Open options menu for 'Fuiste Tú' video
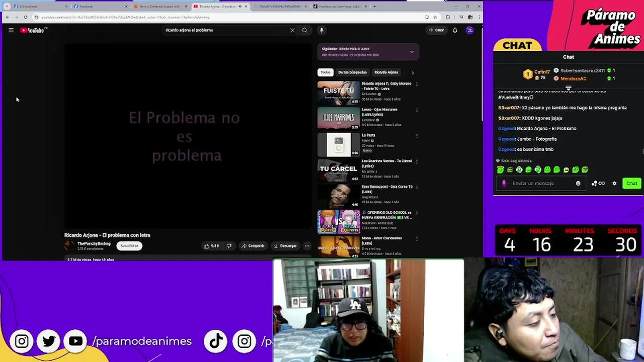The height and width of the screenshot is (362, 644). [x=417, y=84]
